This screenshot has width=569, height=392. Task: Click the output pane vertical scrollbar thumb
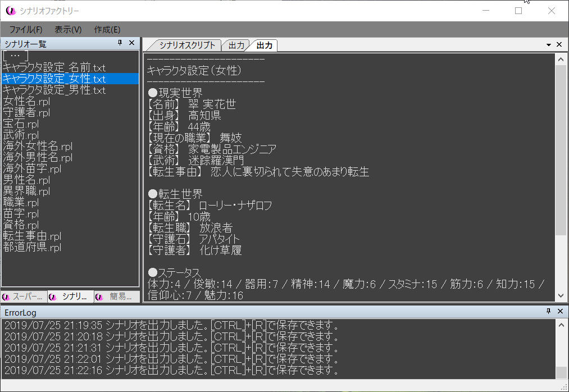[561, 150]
